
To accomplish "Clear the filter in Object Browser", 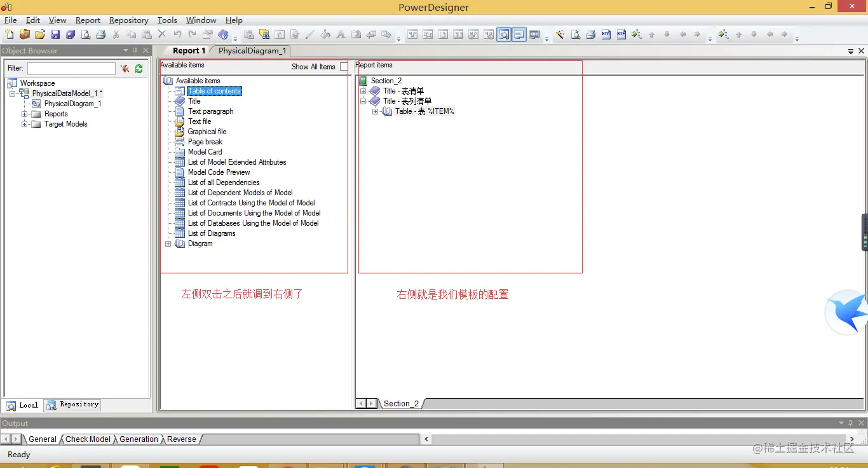I will pos(125,68).
